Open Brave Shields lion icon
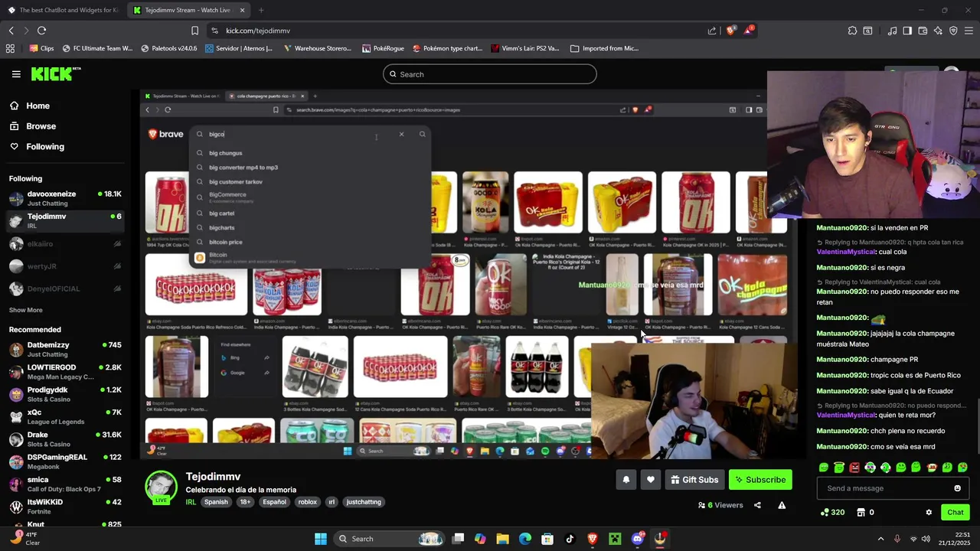980x551 pixels. click(730, 31)
